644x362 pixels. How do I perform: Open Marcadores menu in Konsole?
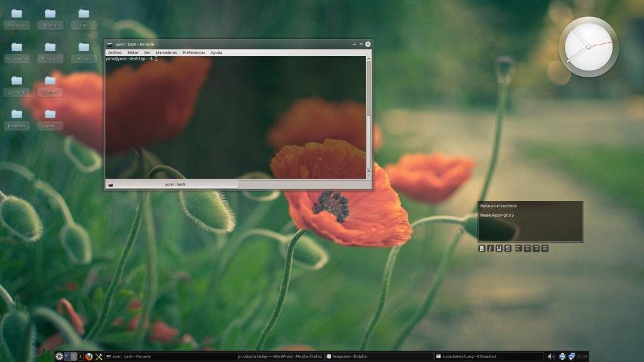[x=166, y=53]
